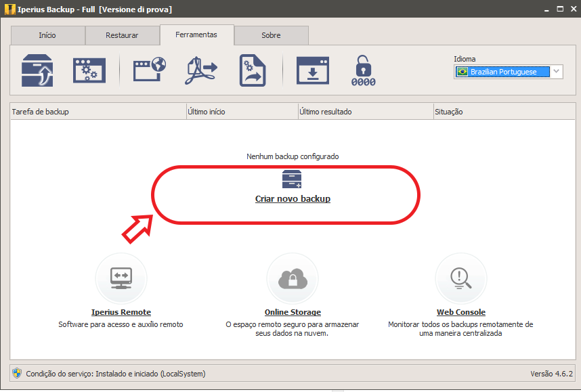Click the padlock 0000 password icon
This screenshot has width=581, height=392.
tap(363, 71)
